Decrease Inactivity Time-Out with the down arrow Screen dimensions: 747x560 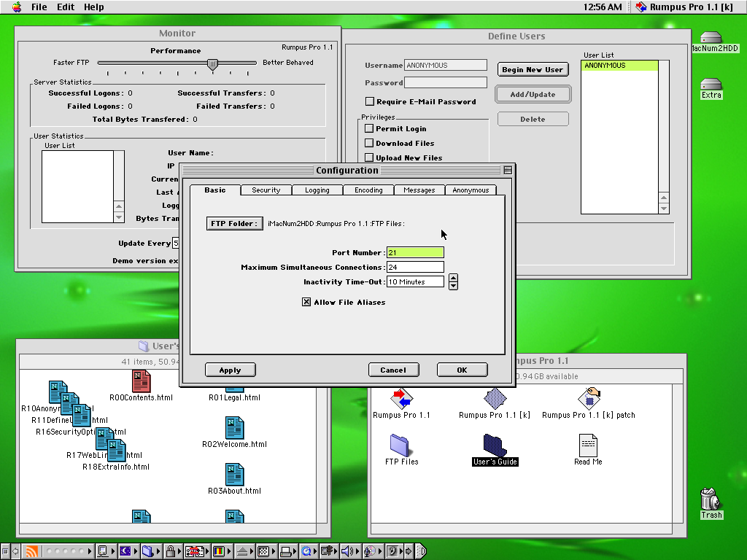[x=454, y=286]
